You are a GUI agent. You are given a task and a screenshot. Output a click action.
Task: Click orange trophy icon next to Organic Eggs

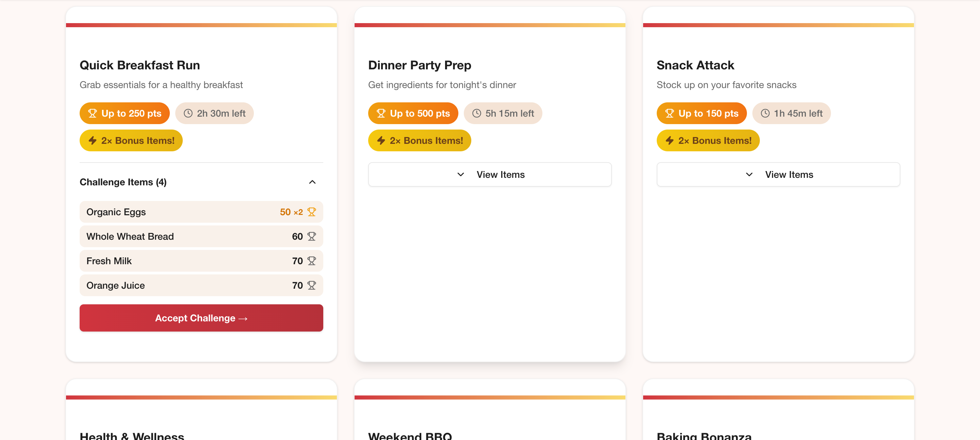pos(312,212)
